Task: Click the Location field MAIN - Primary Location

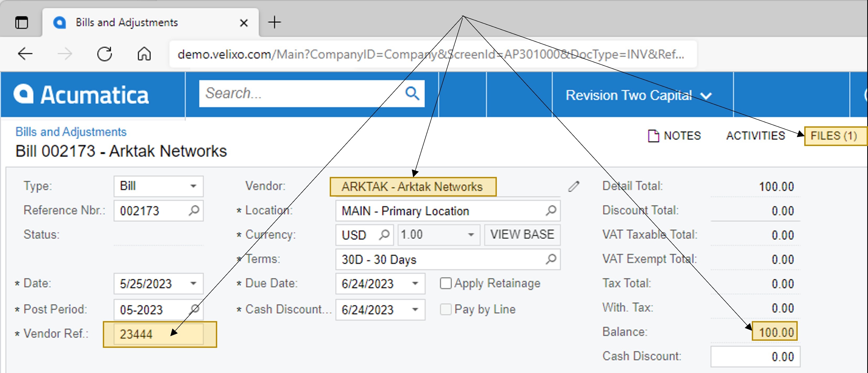Action: click(x=448, y=211)
